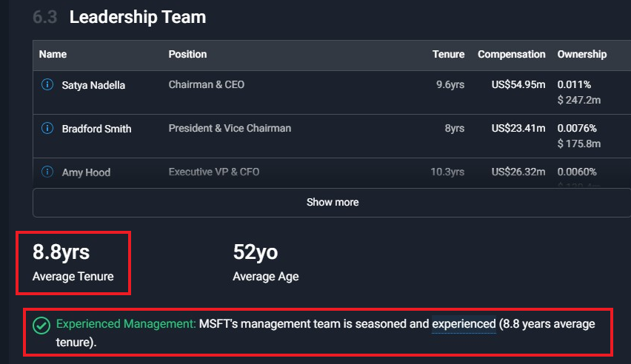631x364 pixels.
Task: Click the 'Experienced Management:' green label
Action: tap(126, 324)
